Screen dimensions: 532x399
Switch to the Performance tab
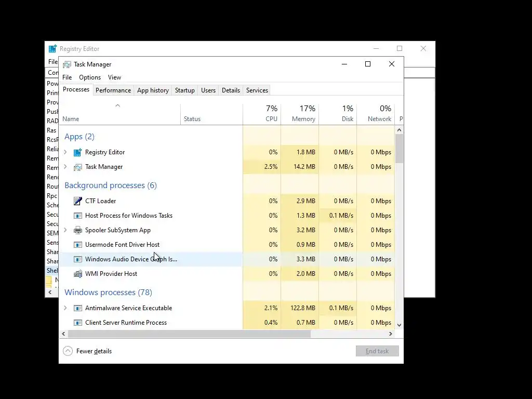pyautogui.click(x=113, y=90)
